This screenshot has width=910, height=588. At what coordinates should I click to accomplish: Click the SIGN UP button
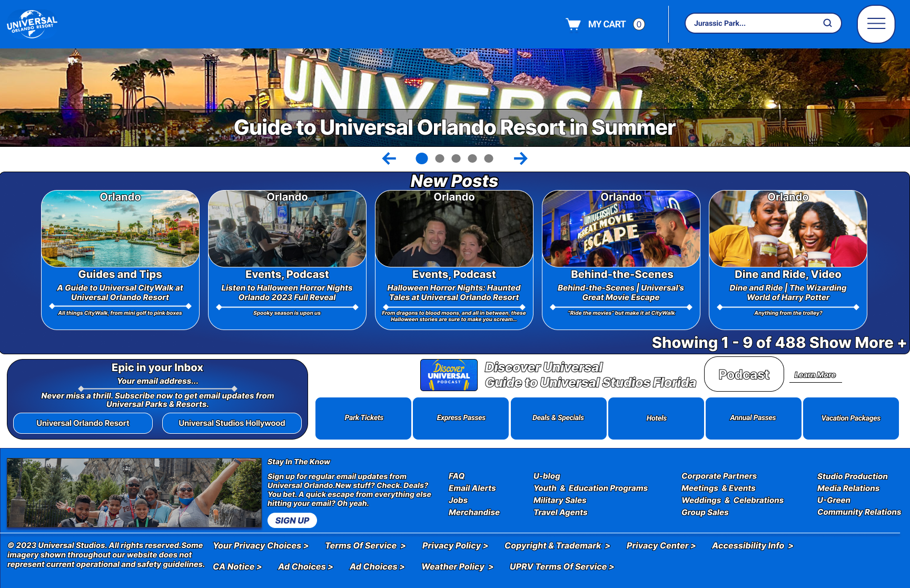pos(292,520)
